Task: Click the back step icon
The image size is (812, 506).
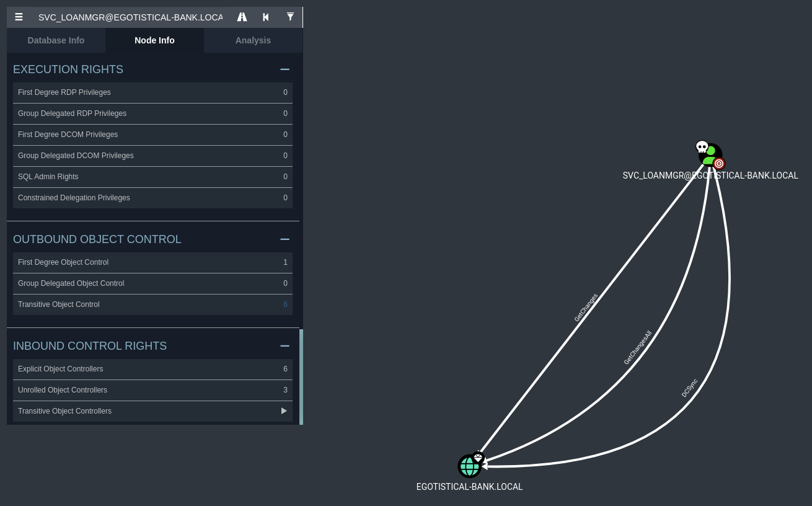Action: (266, 17)
